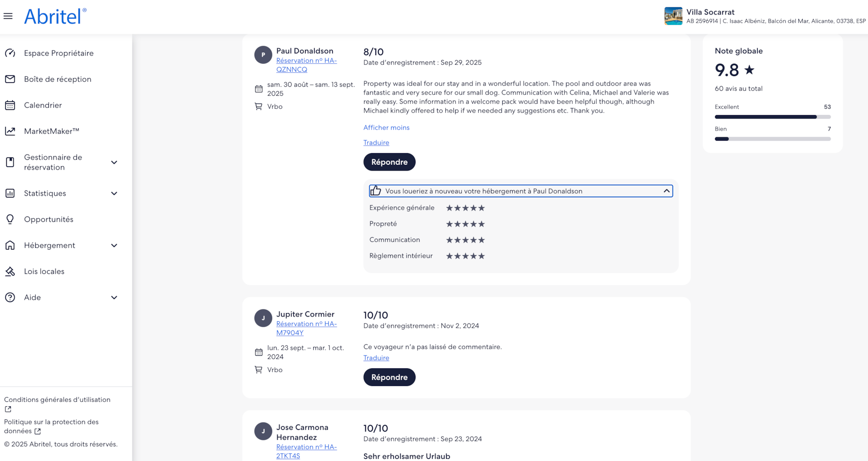The image size is (868, 461).
Task: Reply to Paul Donaldson's review
Action: point(389,162)
